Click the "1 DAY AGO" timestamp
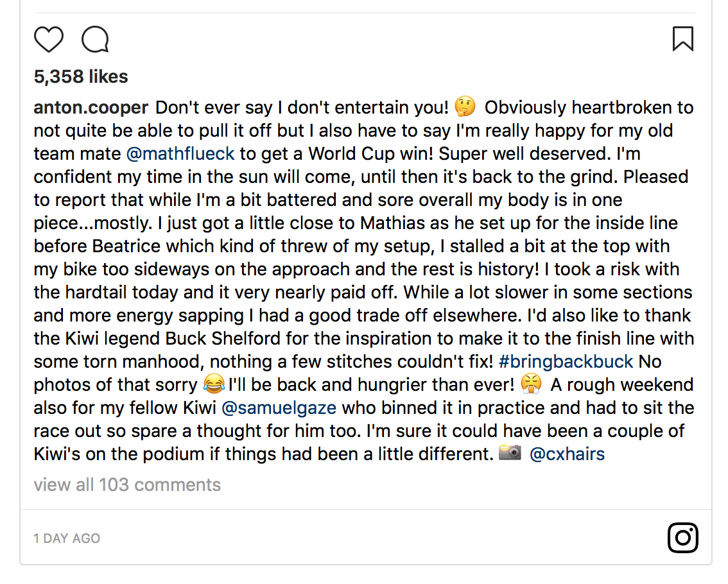The width and height of the screenshot is (728, 584). [x=67, y=538]
